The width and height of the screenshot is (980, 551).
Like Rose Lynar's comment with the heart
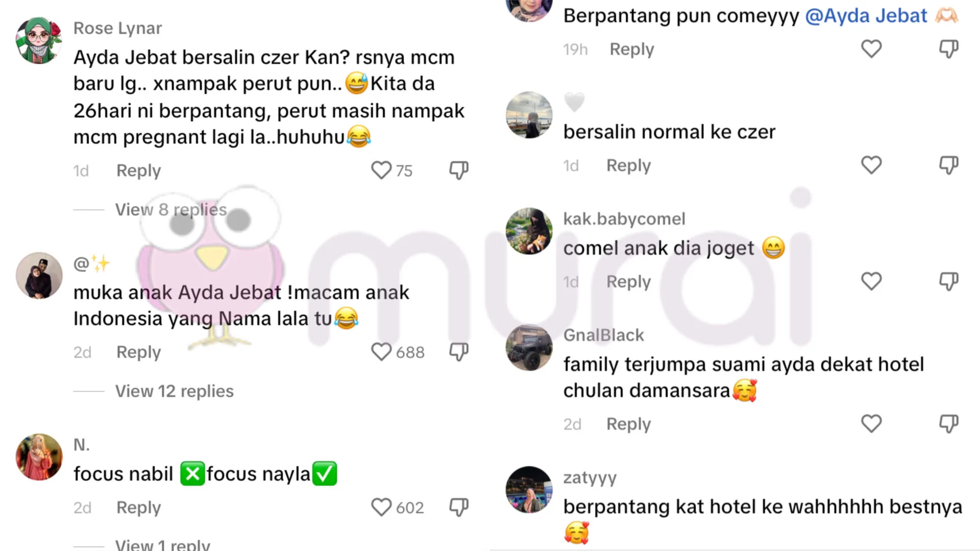click(x=381, y=170)
